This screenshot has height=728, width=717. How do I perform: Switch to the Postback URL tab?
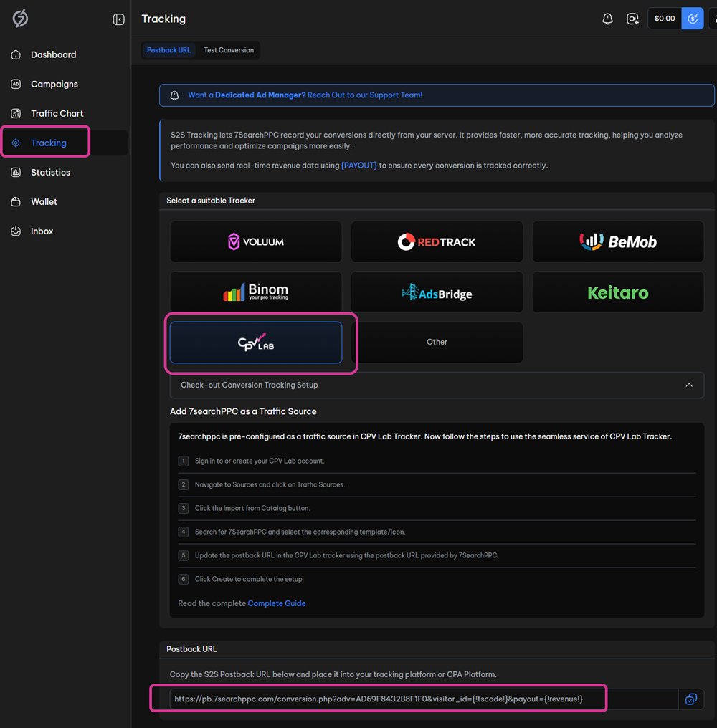[x=168, y=50]
